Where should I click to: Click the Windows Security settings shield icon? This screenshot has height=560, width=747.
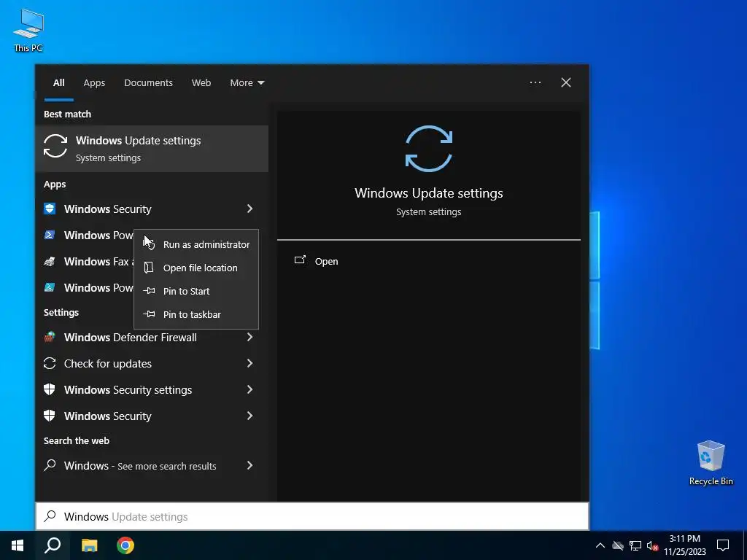pyautogui.click(x=50, y=389)
